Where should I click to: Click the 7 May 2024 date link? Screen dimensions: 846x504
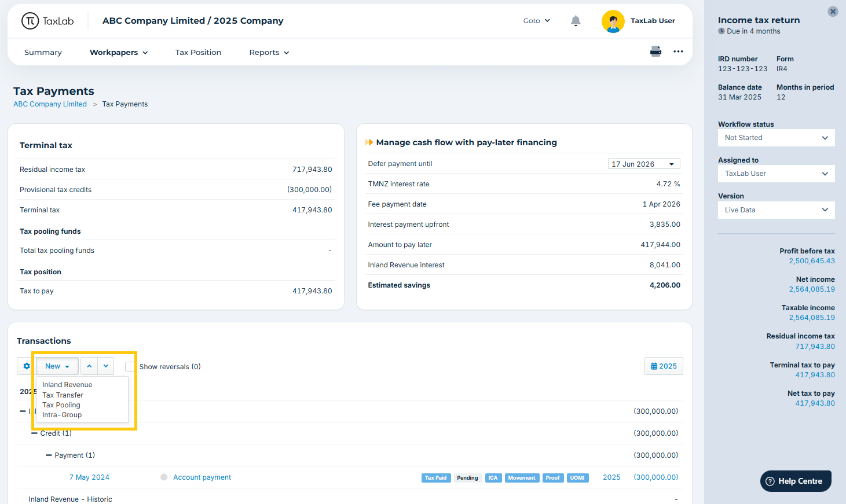89,477
